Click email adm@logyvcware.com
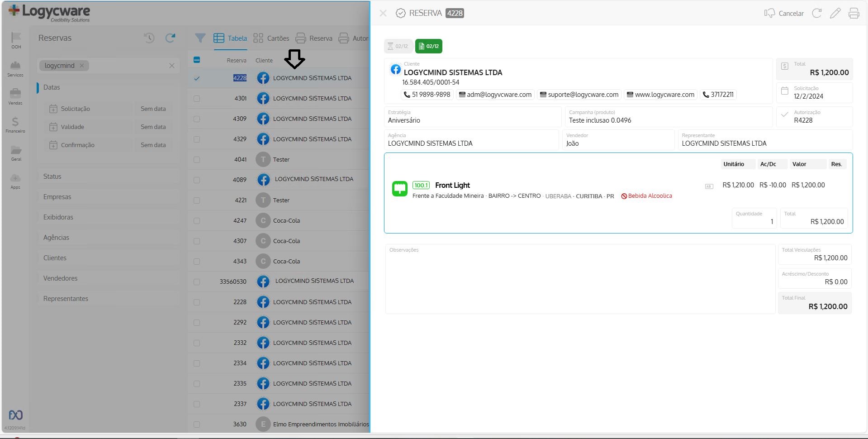The height and width of the screenshot is (439, 868). [x=495, y=95]
